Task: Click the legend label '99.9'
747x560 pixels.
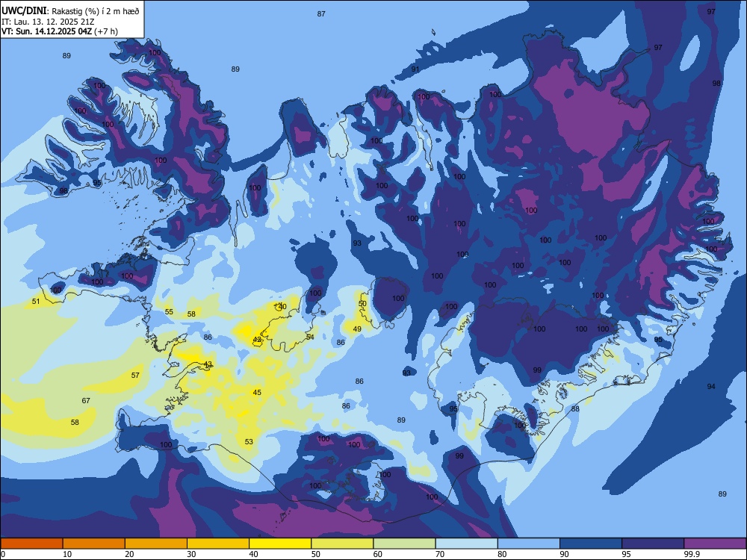Action: 691,554
